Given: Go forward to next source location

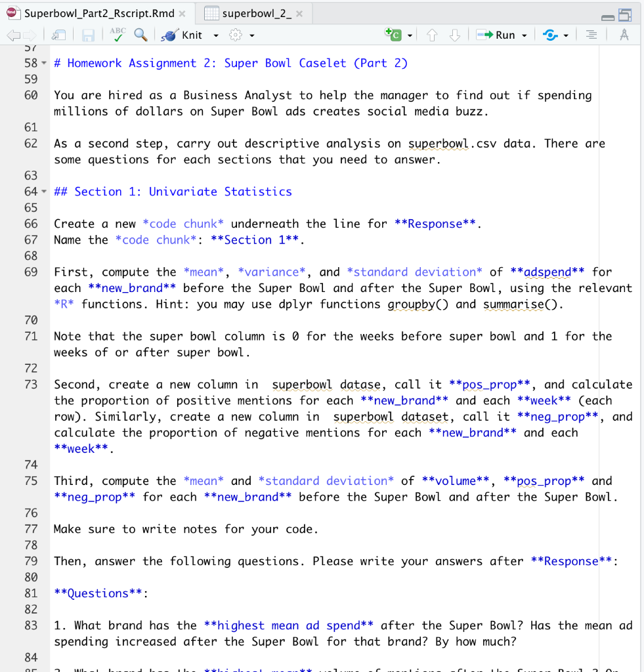Looking at the screenshot, I should coord(30,35).
